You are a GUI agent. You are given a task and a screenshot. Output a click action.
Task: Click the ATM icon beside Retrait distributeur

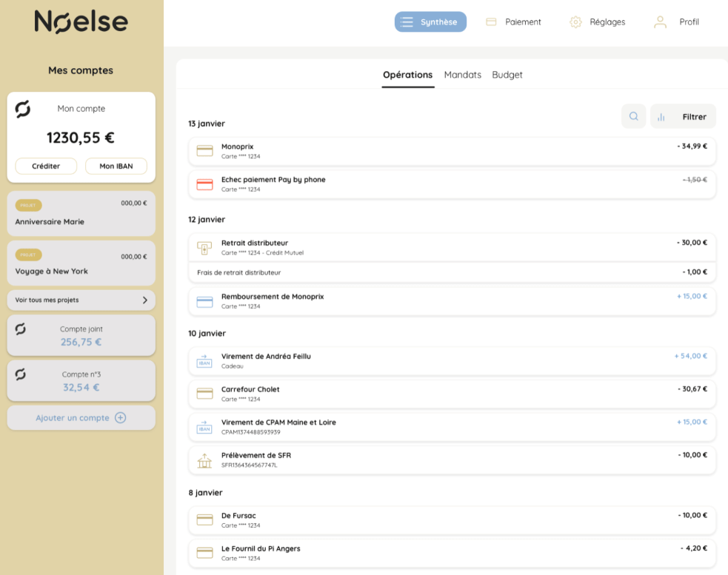(x=204, y=247)
